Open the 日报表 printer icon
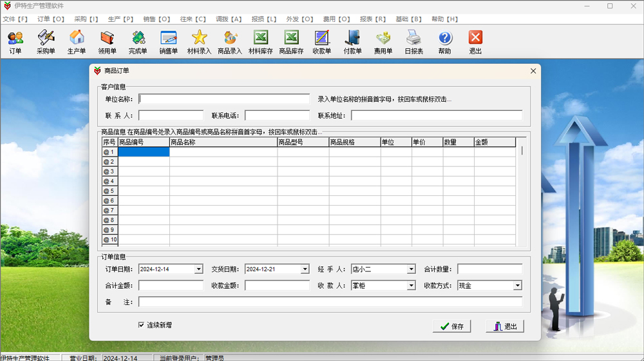The image size is (644, 361). [414, 42]
